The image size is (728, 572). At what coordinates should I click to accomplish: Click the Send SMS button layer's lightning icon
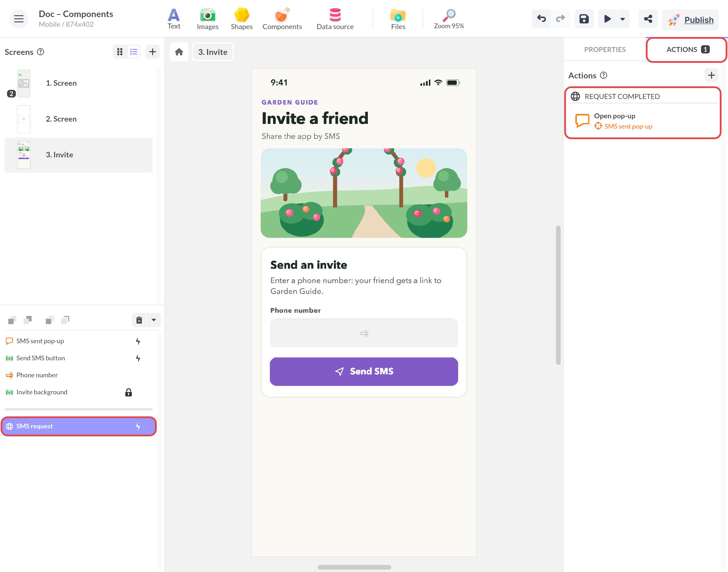click(x=138, y=358)
